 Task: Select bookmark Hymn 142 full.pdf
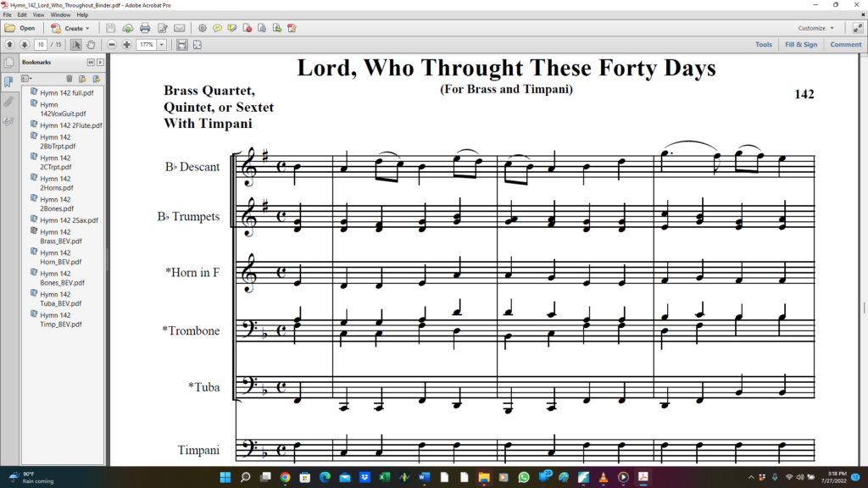point(66,93)
